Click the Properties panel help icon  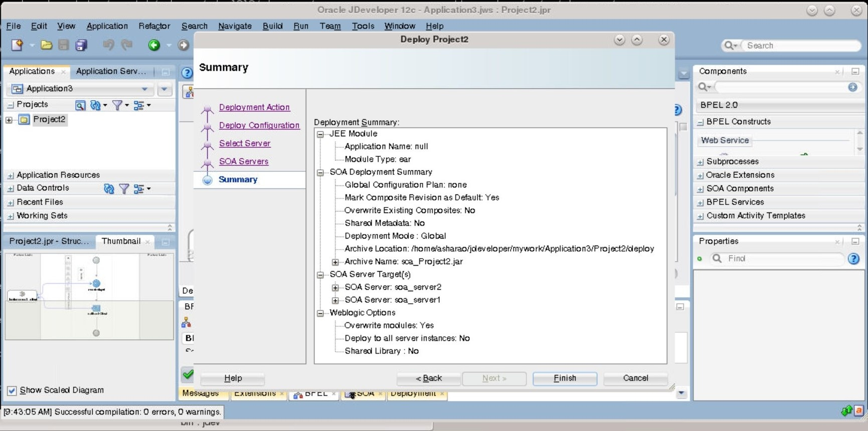pos(853,259)
